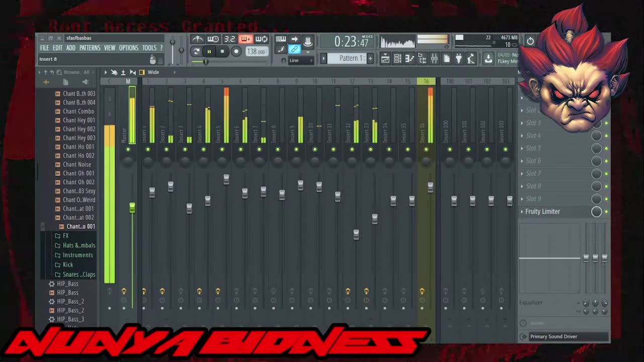The height and width of the screenshot is (362, 644).
Task: Click the download content library icon
Action: (x=488, y=59)
